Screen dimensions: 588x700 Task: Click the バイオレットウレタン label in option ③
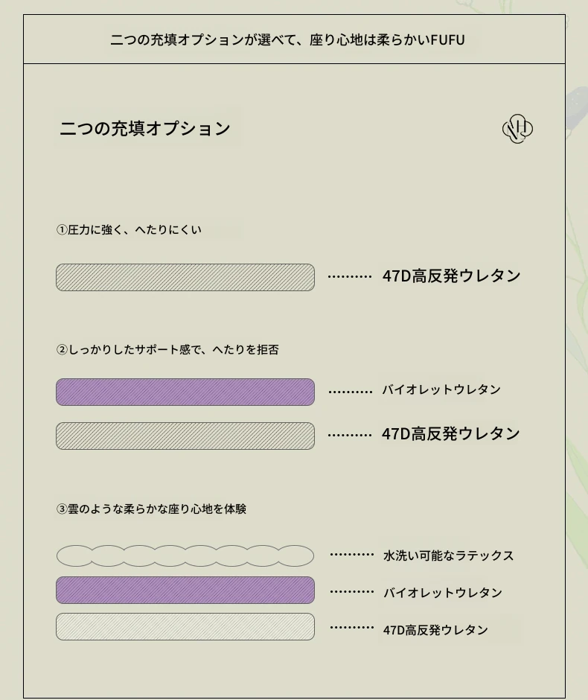coord(443,593)
